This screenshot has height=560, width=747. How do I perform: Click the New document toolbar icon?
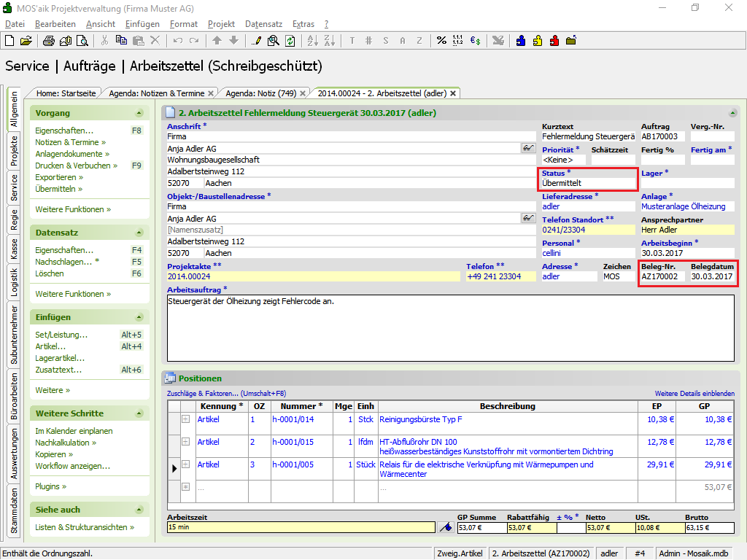coord(9,41)
